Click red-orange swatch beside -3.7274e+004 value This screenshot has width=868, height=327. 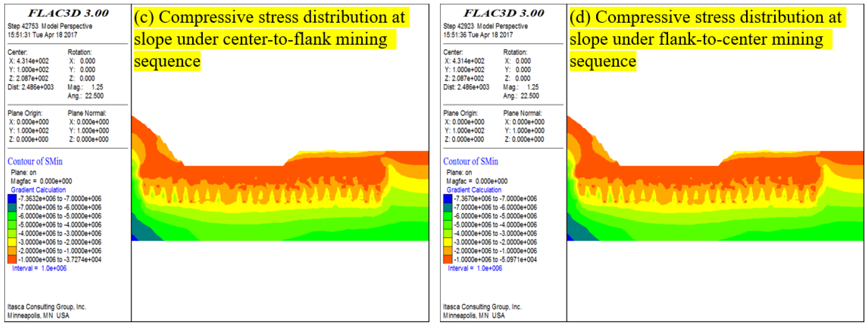12,260
